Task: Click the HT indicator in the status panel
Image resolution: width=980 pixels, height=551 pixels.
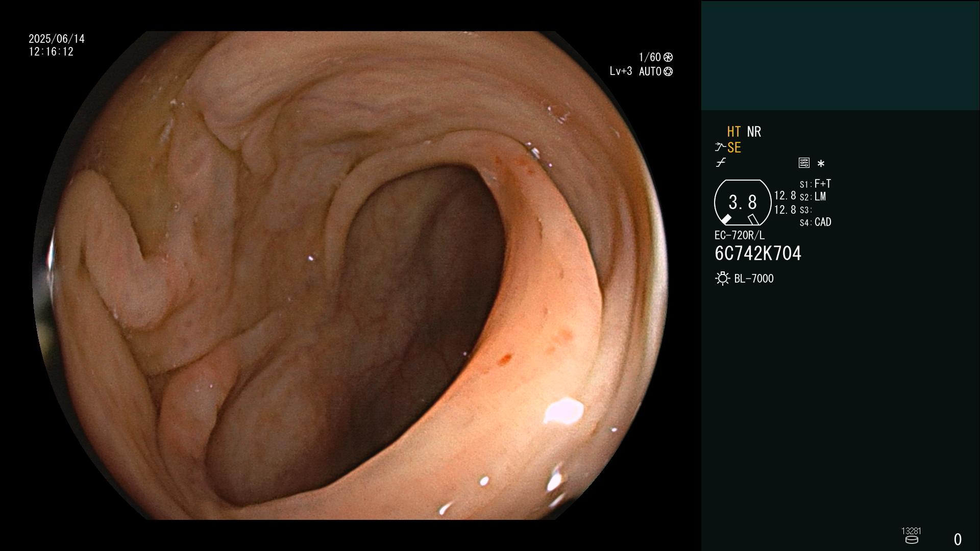Action: point(733,132)
